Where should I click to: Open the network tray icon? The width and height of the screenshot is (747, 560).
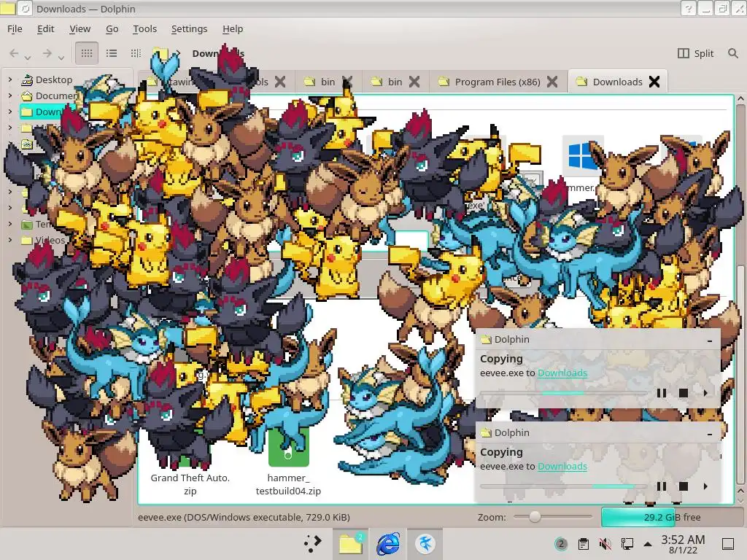tap(627, 544)
